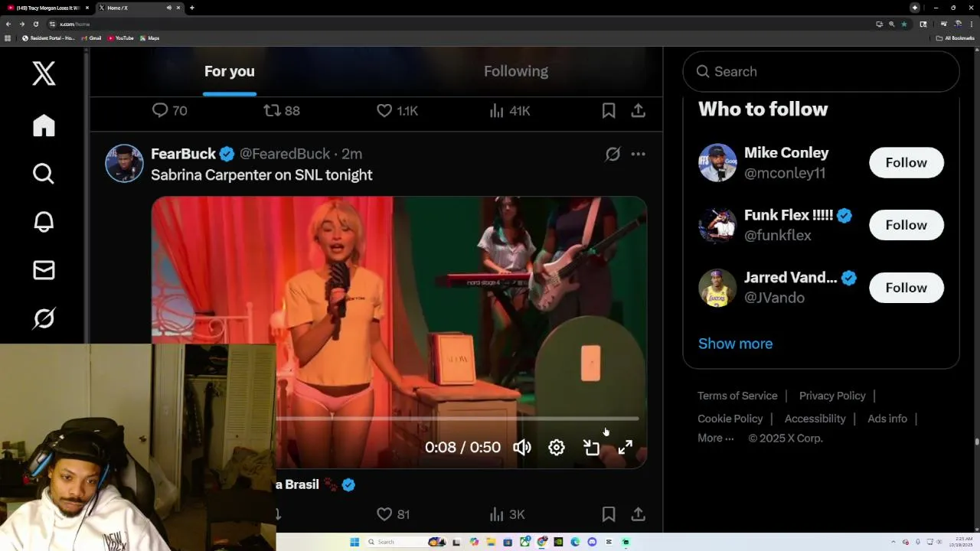Follow Mike Conley
This screenshot has width=980, height=551.
pyautogui.click(x=906, y=162)
